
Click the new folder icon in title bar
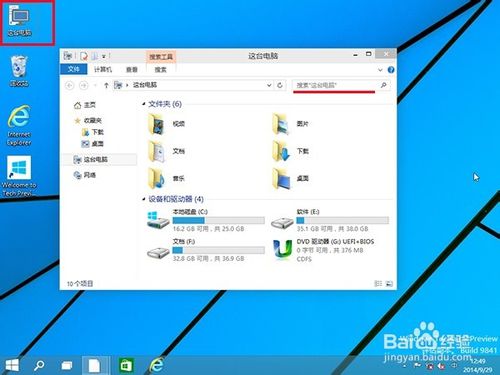94,56
